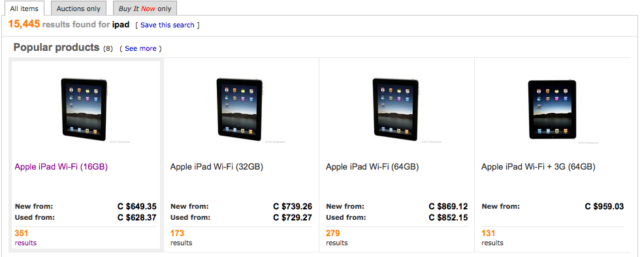
Task: View the 131 results for 3G iPad
Action: [492, 237]
